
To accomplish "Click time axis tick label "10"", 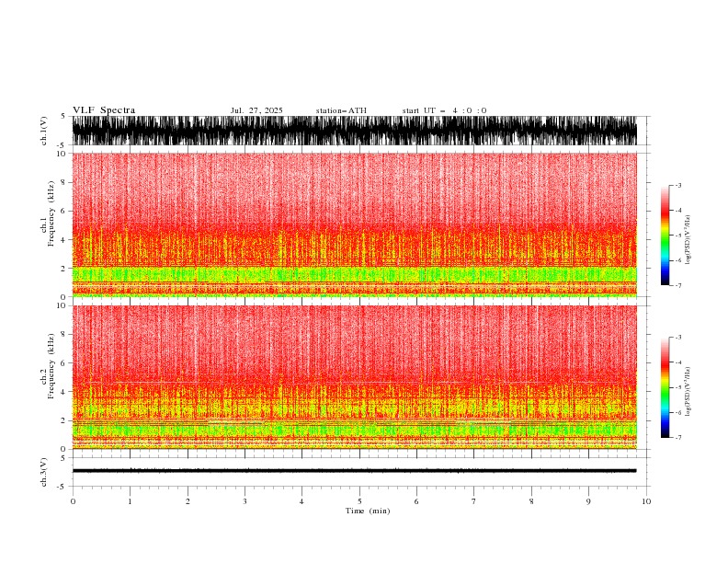I will 646,501.
